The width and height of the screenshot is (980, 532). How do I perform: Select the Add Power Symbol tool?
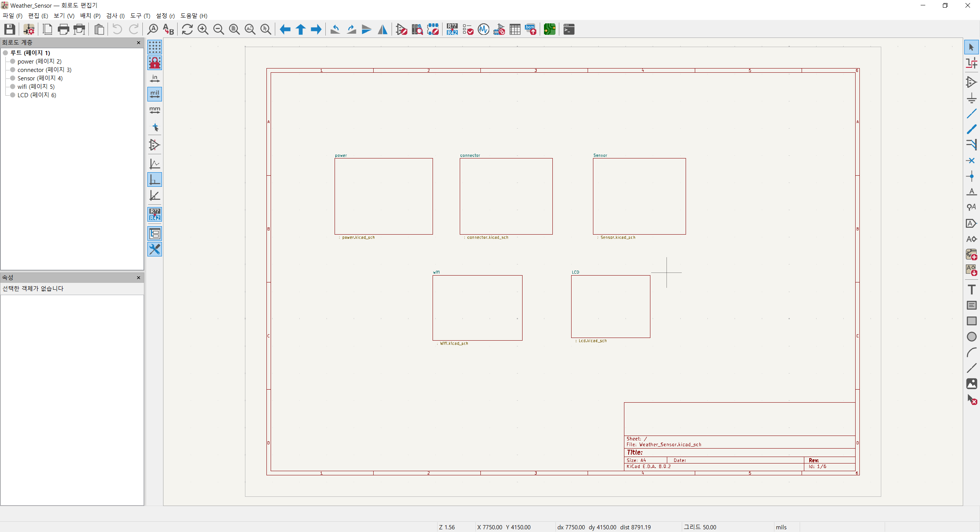pyautogui.click(x=971, y=98)
